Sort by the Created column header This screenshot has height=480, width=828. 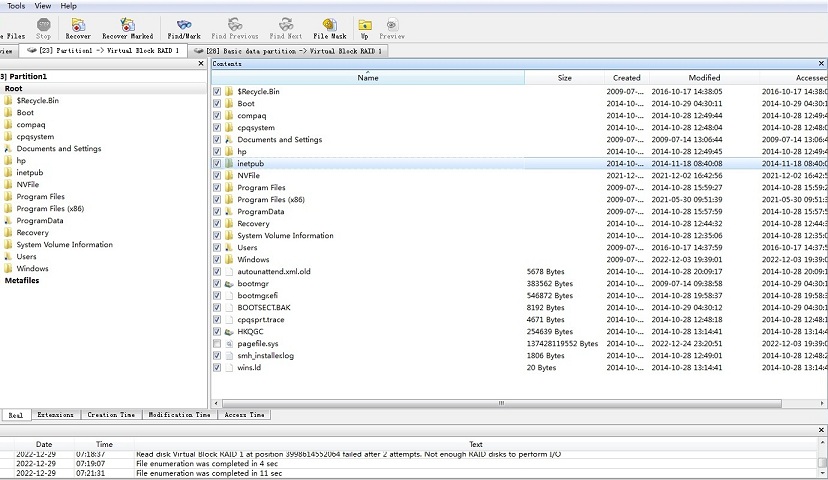(x=627, y=78)
